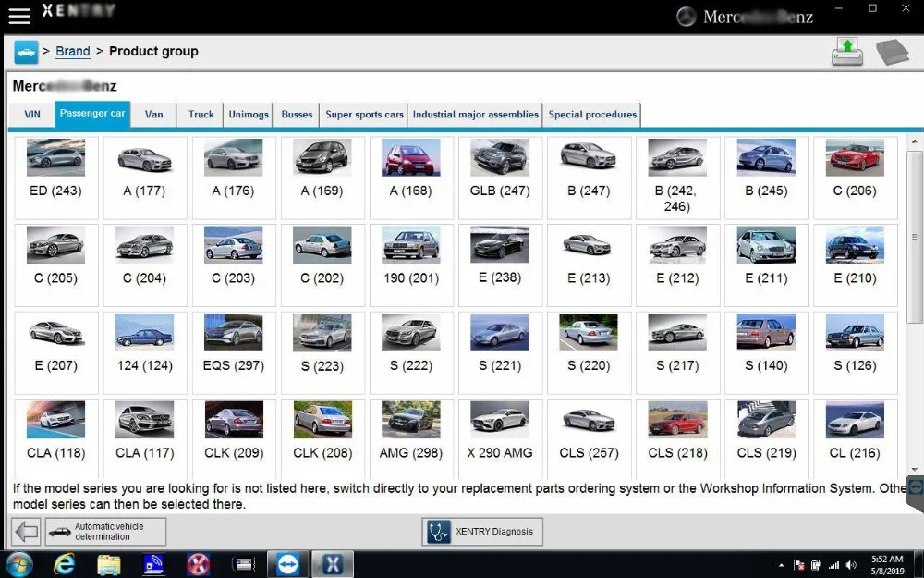Select the E (212) model tile
924x578 pixels.
pyautogui.click(x=677, y=264)
